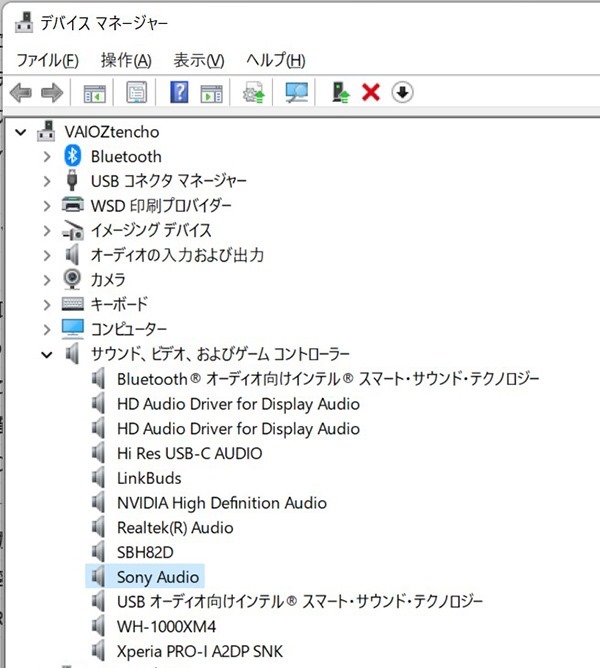The height and width of the screenshot is (668, 600).
Task: Select the second HD Audio Driver for Display Audio
Action: click(x=238, y=429)
